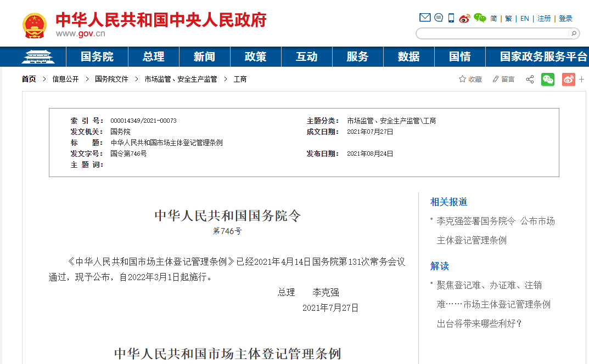Click 第746号 under the heading
This screenshot has height=364, width=589.
coord(227,231)
